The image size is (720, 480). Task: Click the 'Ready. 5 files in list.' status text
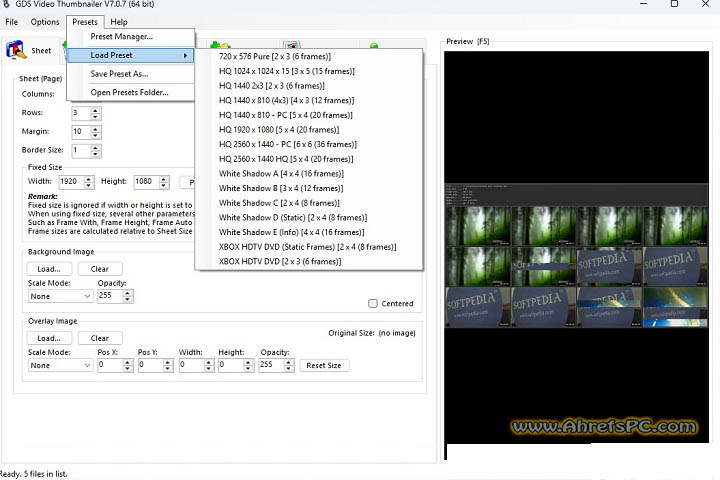pyautogui.click(x=33, y=474)
